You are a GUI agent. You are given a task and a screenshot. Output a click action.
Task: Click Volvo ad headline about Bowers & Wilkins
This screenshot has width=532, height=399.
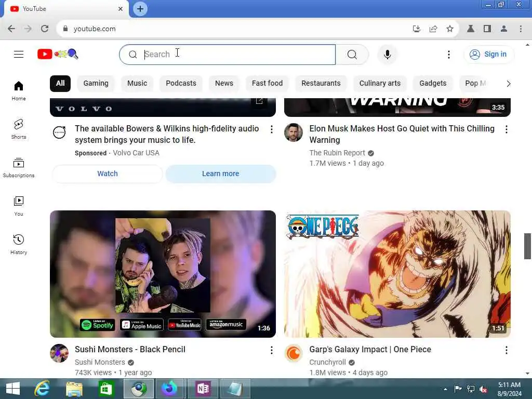pos(167,135)
